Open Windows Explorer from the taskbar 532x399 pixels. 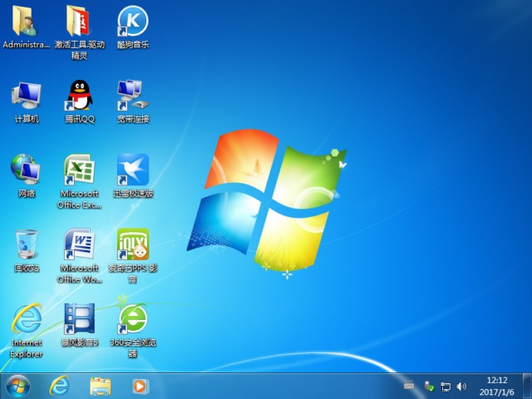(100, 386)
